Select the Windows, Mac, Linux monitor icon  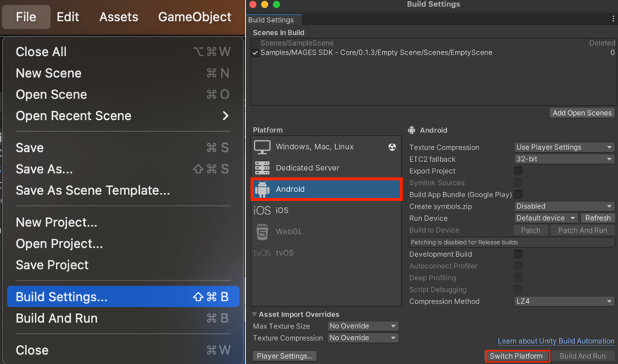(262, 147)
